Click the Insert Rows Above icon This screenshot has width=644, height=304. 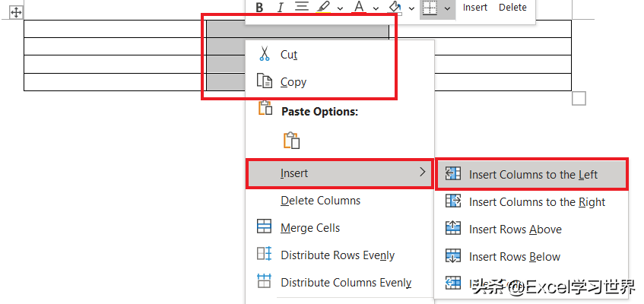[453, 228]
